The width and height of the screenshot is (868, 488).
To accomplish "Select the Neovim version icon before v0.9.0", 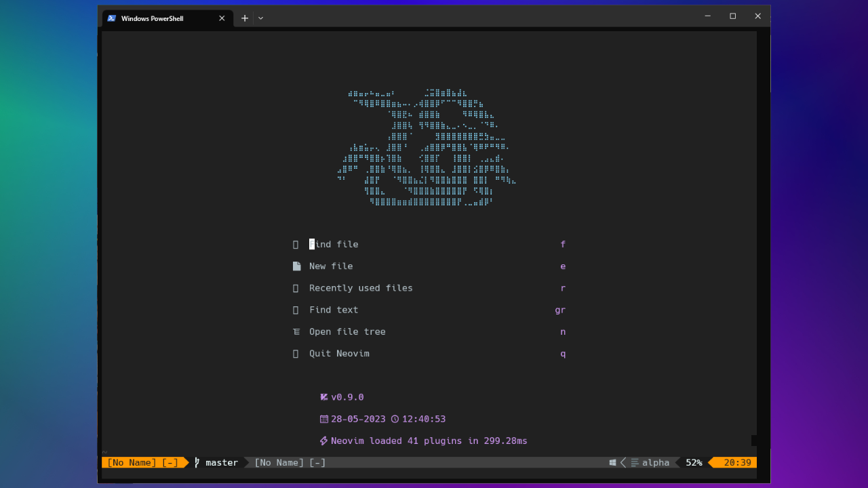I will click(323, 397).
